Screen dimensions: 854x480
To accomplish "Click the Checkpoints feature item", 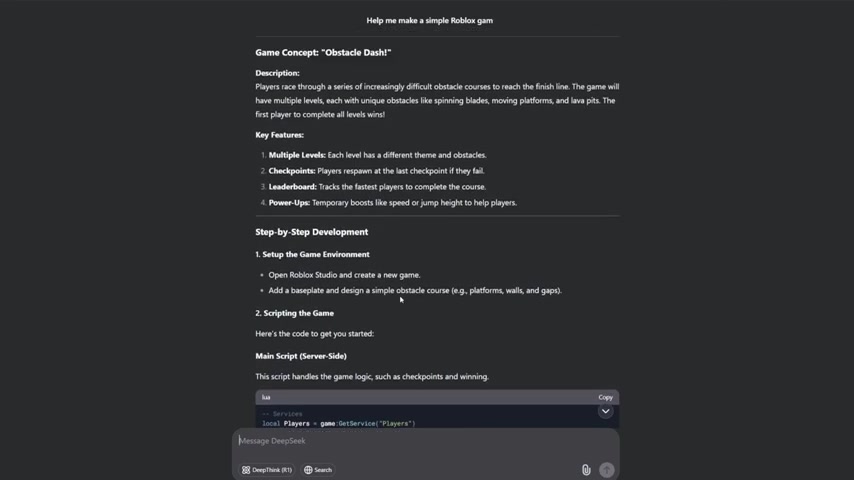I will [x=376, y=171].
